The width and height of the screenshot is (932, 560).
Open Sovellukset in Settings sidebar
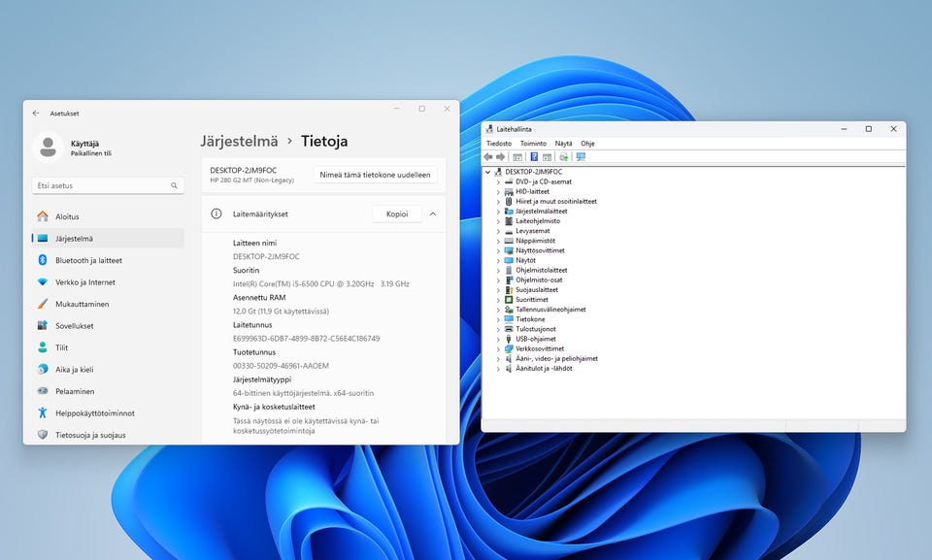(108, 326)
